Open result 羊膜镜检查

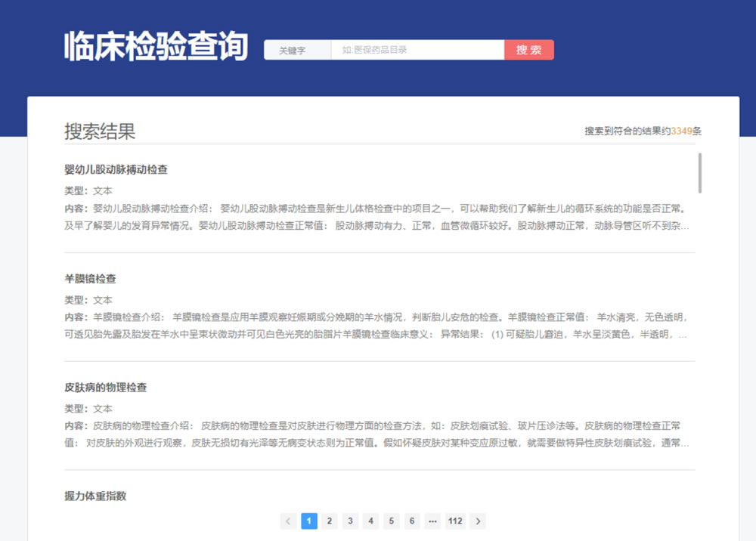[90, 279]
